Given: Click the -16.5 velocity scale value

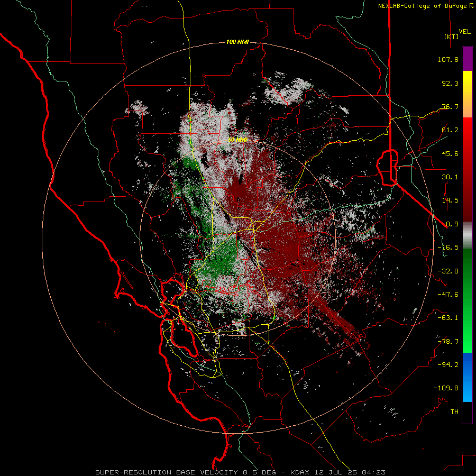Looking at the screenshot, I should pos(448,248).
